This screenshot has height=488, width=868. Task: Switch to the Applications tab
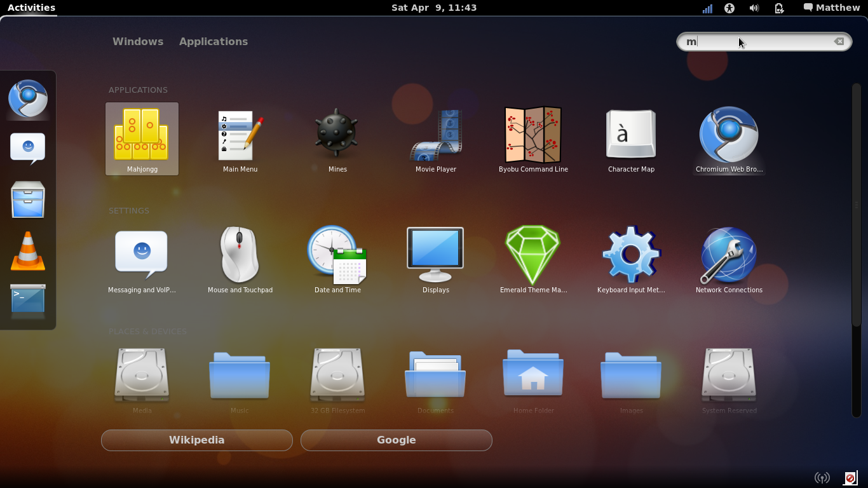[214, 41]
